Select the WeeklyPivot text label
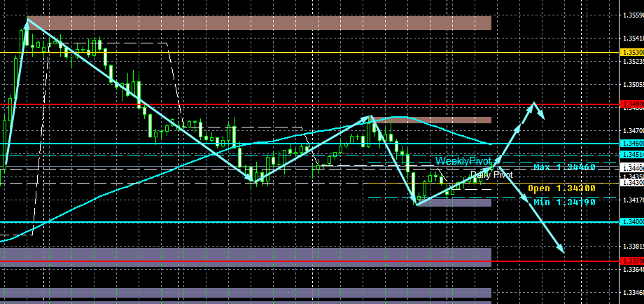 click(x=463, y=160)
